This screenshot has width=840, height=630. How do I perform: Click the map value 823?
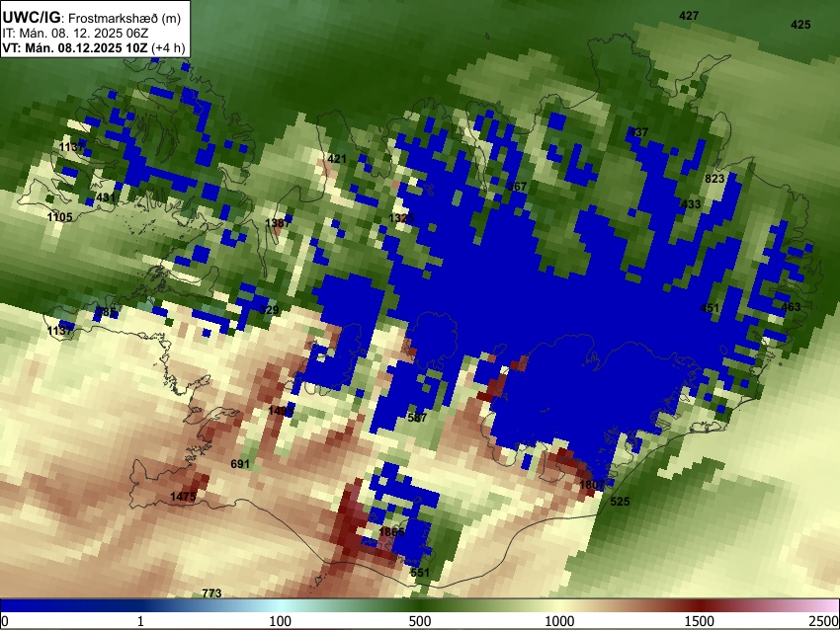714,179
